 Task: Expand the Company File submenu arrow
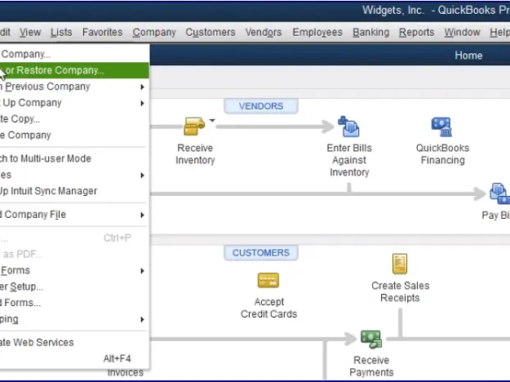click(x=142, y=215)
